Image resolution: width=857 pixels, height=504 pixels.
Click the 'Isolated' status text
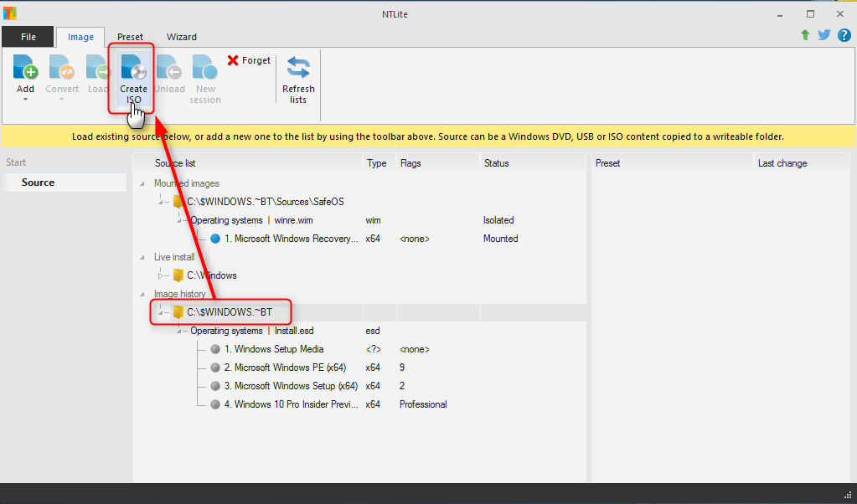pos(498,220)
